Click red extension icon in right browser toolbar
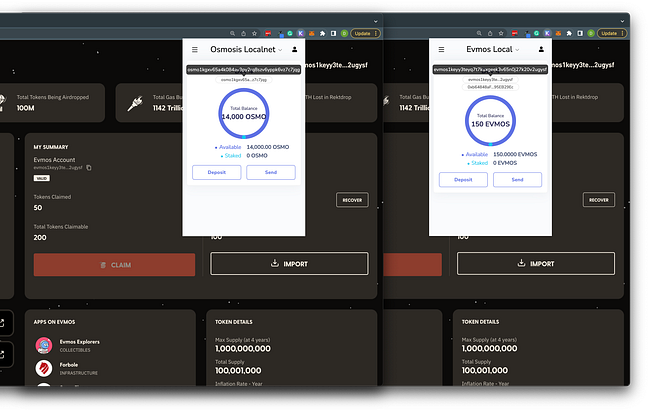 (x=514, y=33)
